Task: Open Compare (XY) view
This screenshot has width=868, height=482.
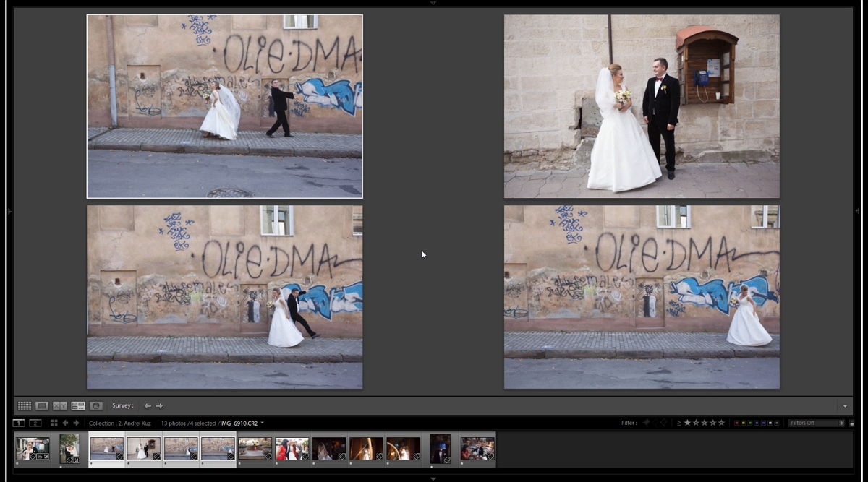Action: (60, 406)
